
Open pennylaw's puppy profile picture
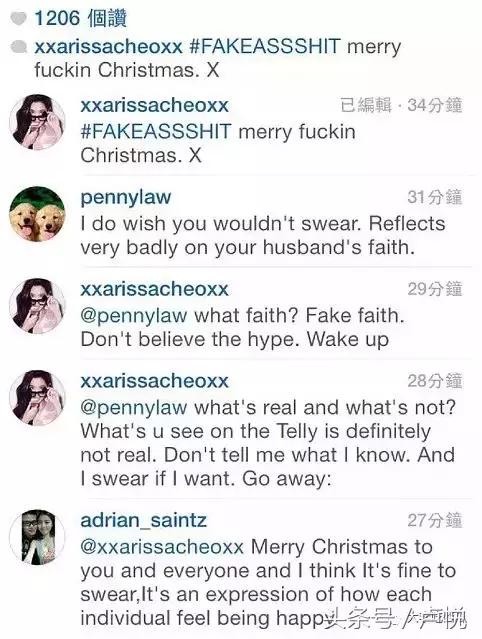[37, 214]
